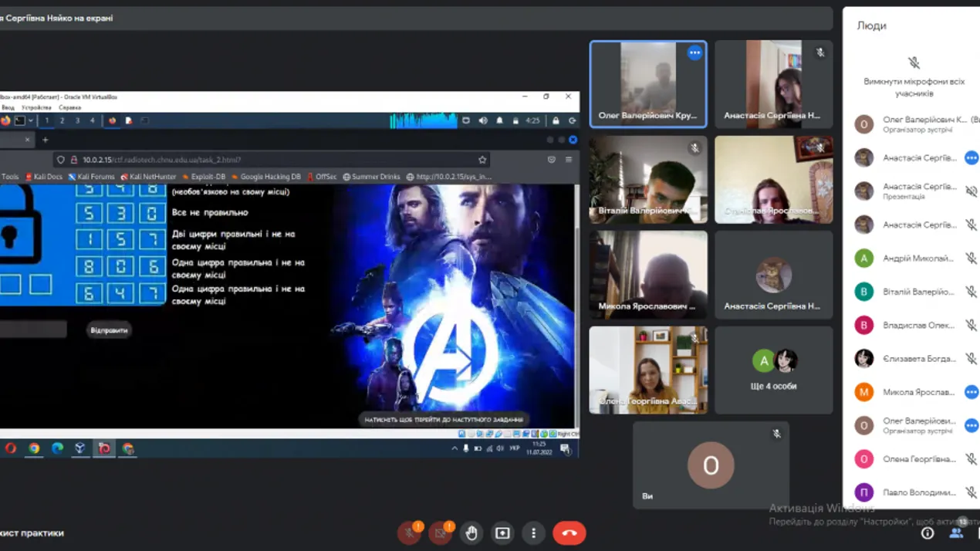980x551 pixels.
Task: Open shared taskbar notification center icon
Action: [566, 448]
